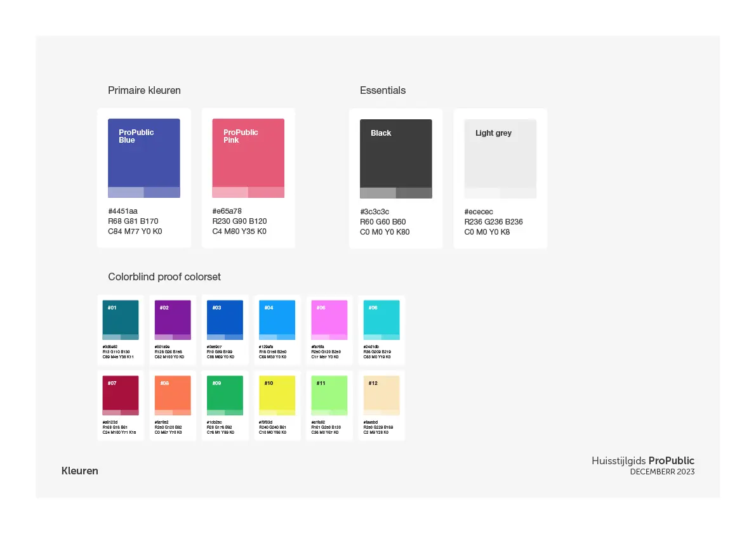Click the #4451aa hex code text

(123, 211)
